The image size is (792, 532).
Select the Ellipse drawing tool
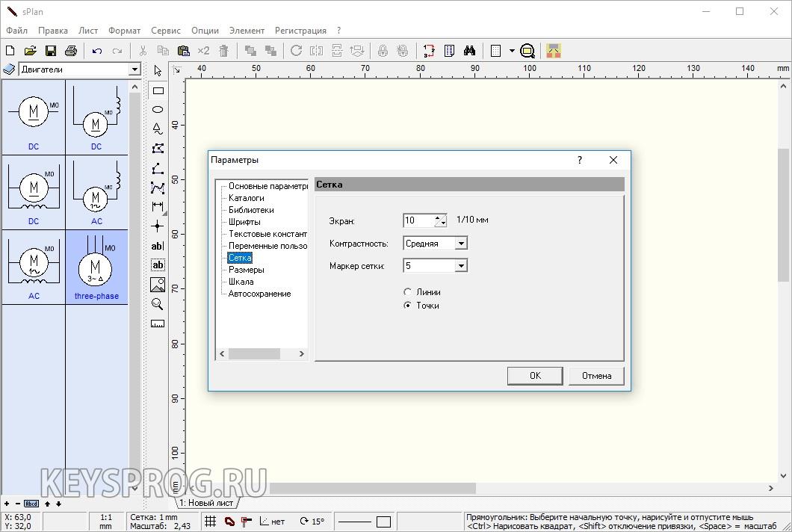click(158, 109)
